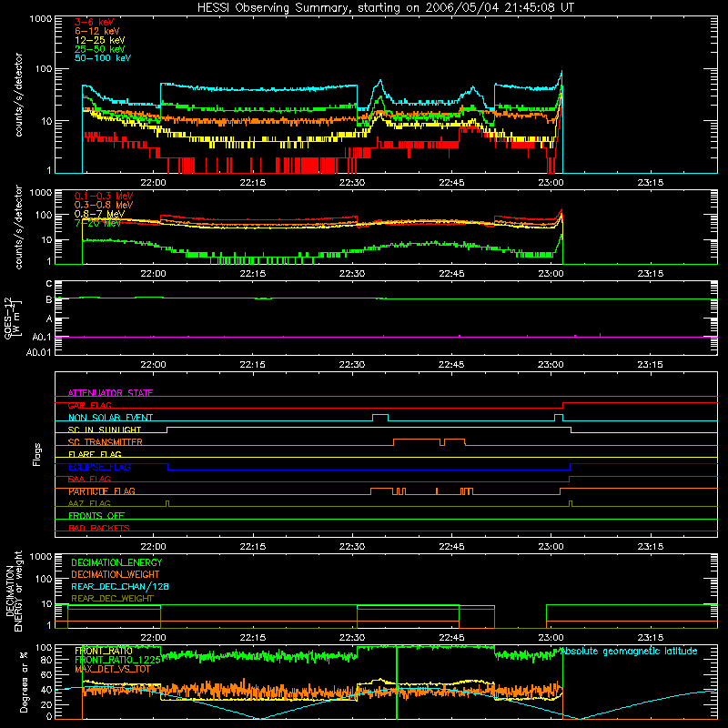This screenshot has width=728, height=728.
Task: Click the DECIMATION_ENERGY legend label
Action: coord(116,562)
